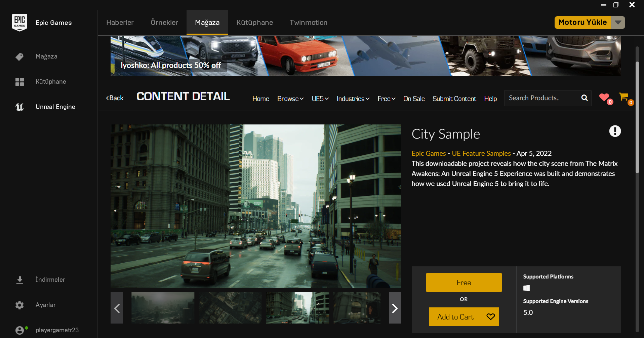Switch to the Kütüphane top tab
This screenshot has width=644, height=338.
click(x=255, y=23)
